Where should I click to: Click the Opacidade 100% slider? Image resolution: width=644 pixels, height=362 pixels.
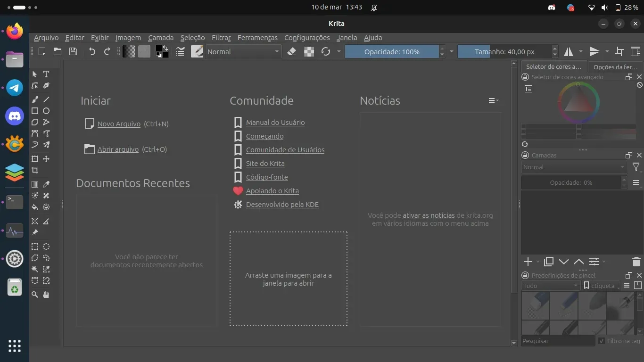(391, 52)
